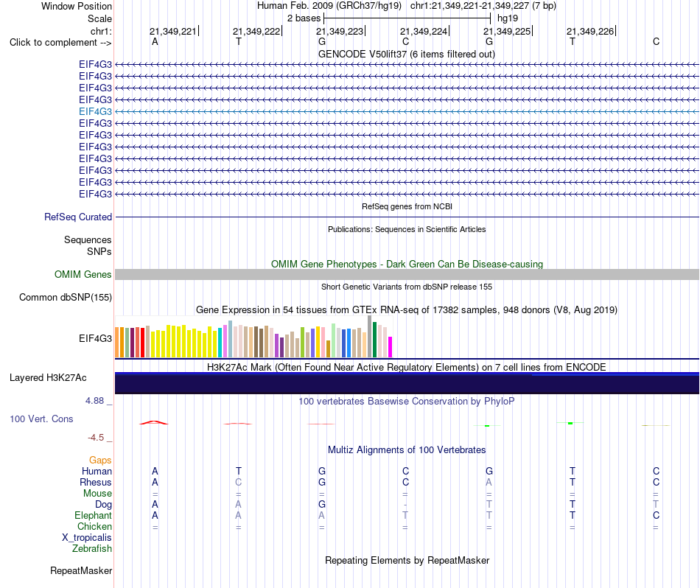Click the Mouse species label
The image size is (700, 588).
tap(97, 494)
